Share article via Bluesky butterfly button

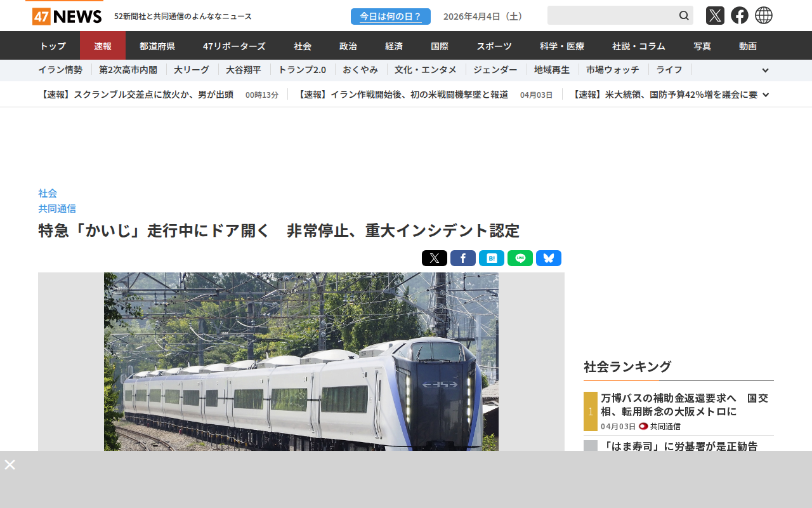click(x=549, y=258)
